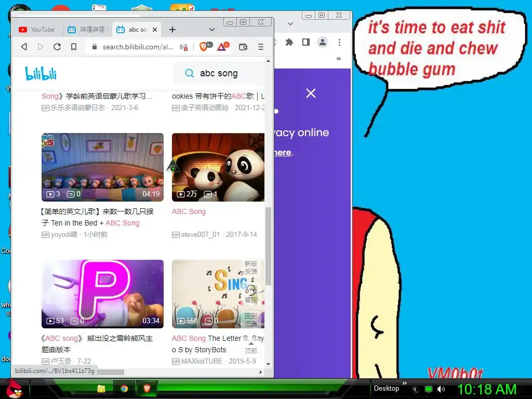The image size is (532, 399).
Task: Open the pink letter P video thumbnail
Action: (102, 294)
